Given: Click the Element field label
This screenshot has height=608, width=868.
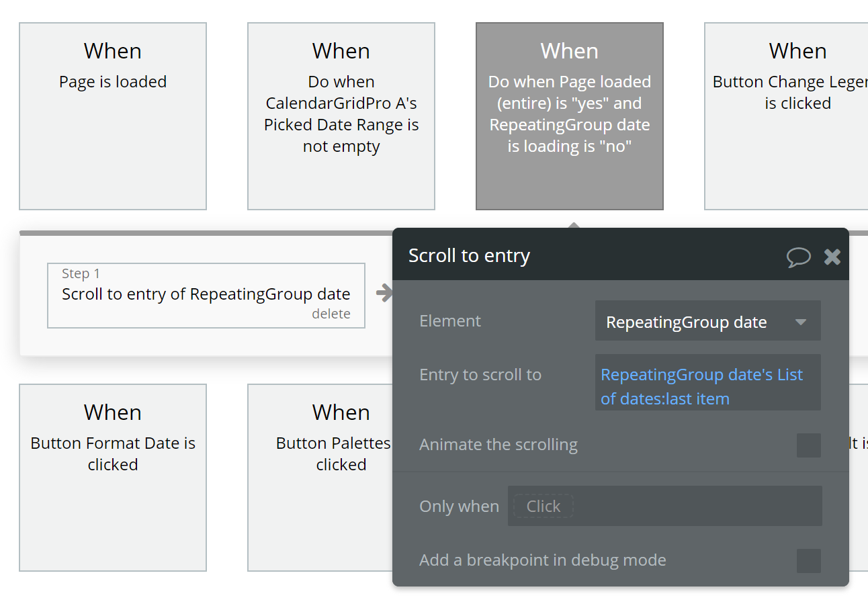Looking at the screenshot, I should (450, 321).
